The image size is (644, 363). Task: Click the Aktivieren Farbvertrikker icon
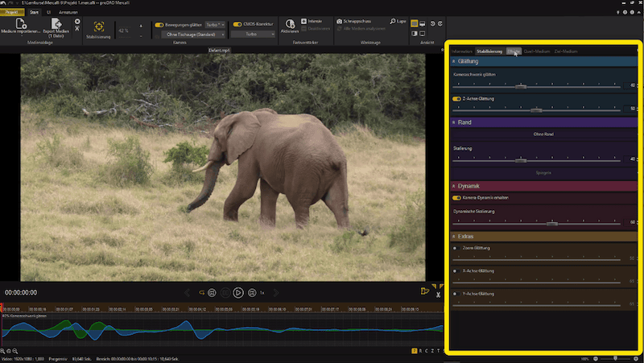pos(290,24)
